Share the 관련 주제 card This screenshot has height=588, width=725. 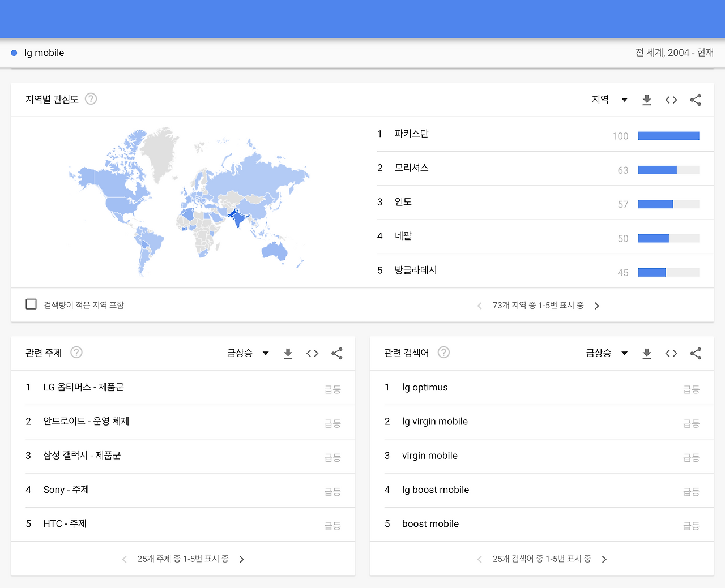[337, 353]
